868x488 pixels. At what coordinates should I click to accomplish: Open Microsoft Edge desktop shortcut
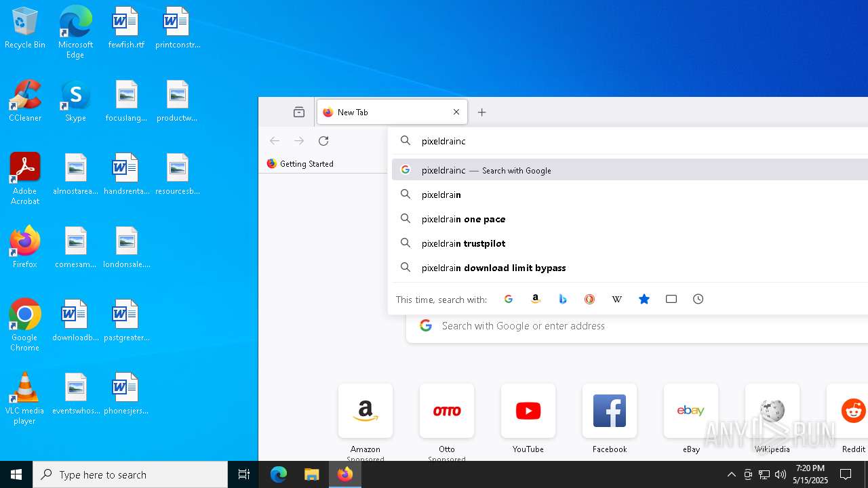(75, 33)
